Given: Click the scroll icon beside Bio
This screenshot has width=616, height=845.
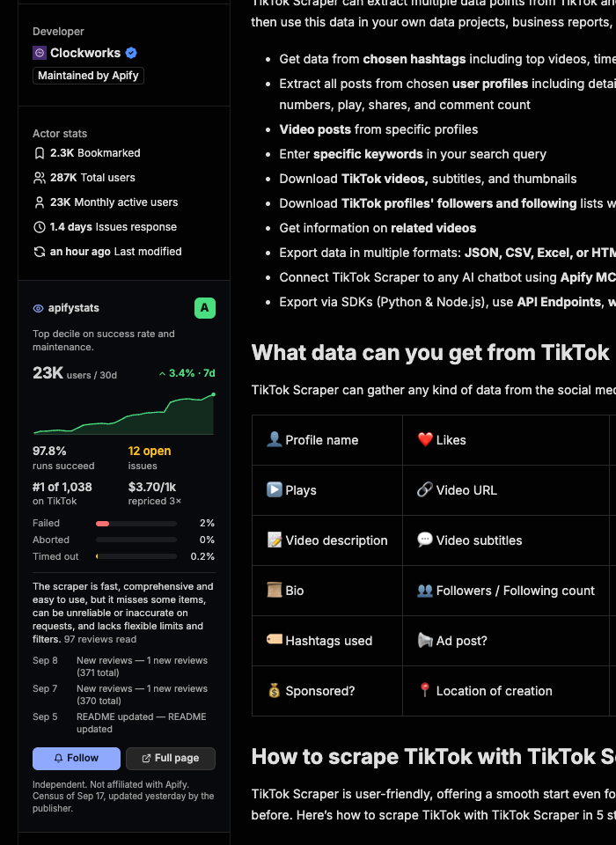Looking at the screenshot, I should coord(275,590).
